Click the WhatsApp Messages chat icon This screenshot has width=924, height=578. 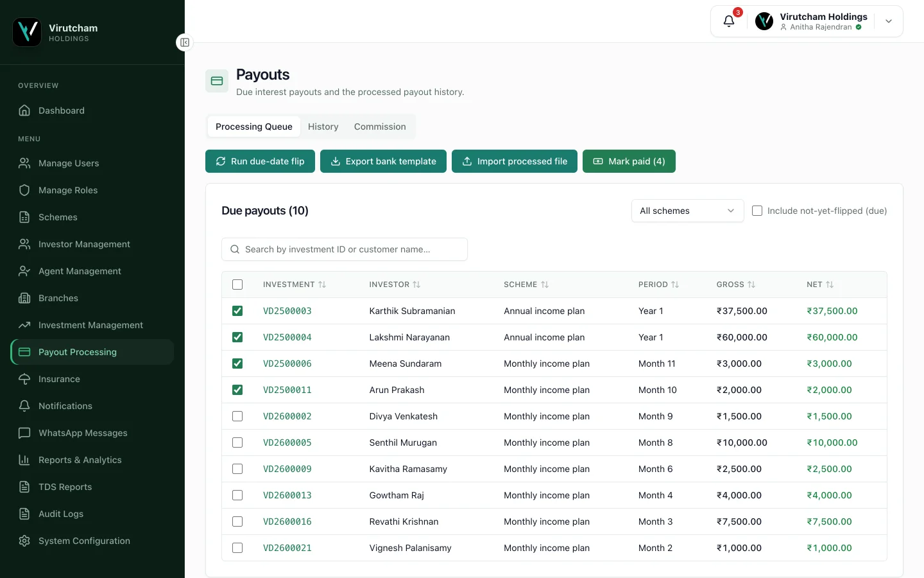tap(24, 433)
